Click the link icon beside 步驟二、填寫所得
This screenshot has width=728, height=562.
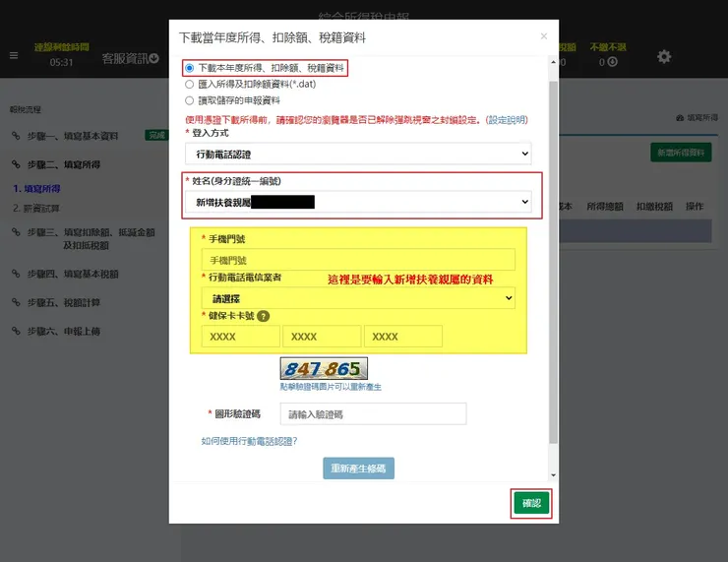tap(16, 164)
